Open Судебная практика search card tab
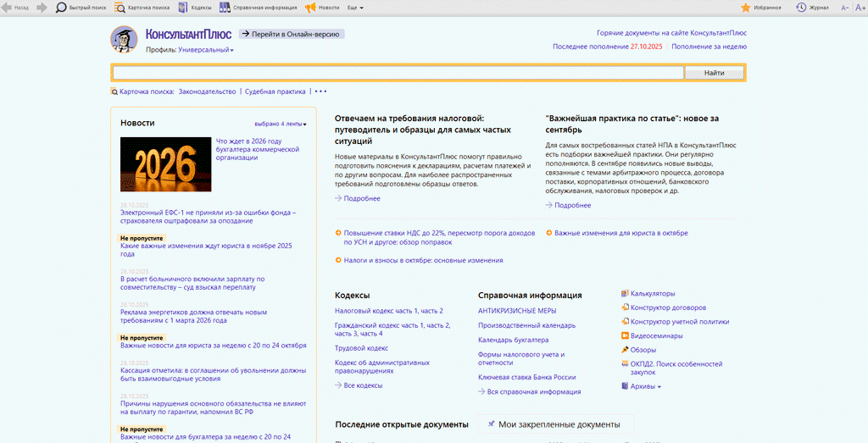Screen dimensions: 868x443 coord(275,91)
